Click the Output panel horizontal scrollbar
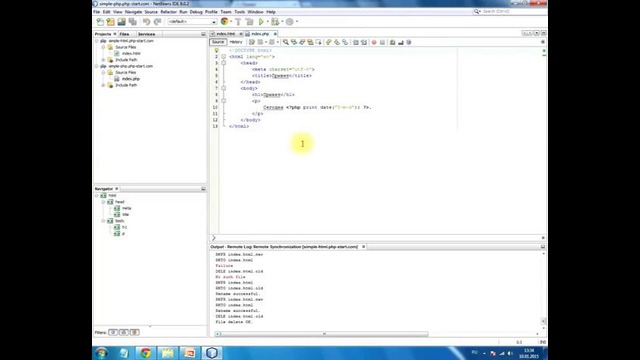This screenshot has height=360, width=640. coord(324,334)
